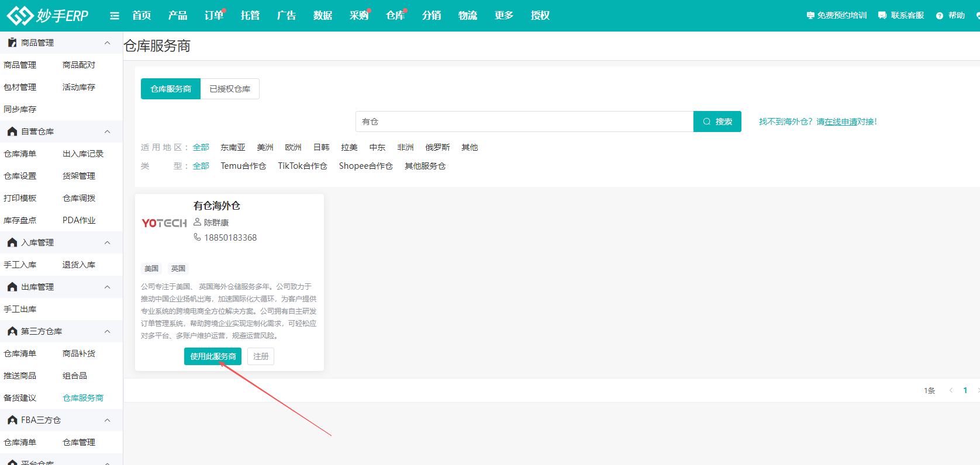Open the 分销 top menu
The image size is (980, 465).
point(432,16)
